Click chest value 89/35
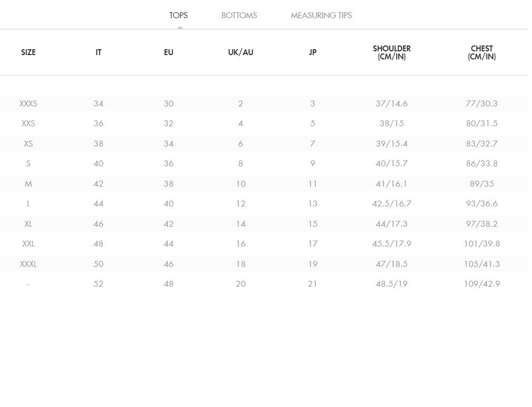This screenshot has width=532, height=407. coord(482,184)
